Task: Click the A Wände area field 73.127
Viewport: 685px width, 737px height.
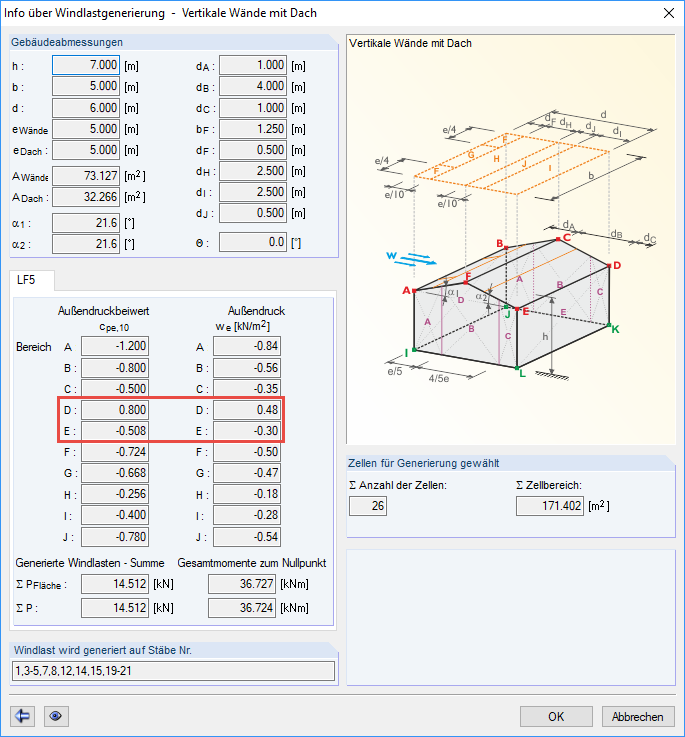Action: tap(86, 176)
